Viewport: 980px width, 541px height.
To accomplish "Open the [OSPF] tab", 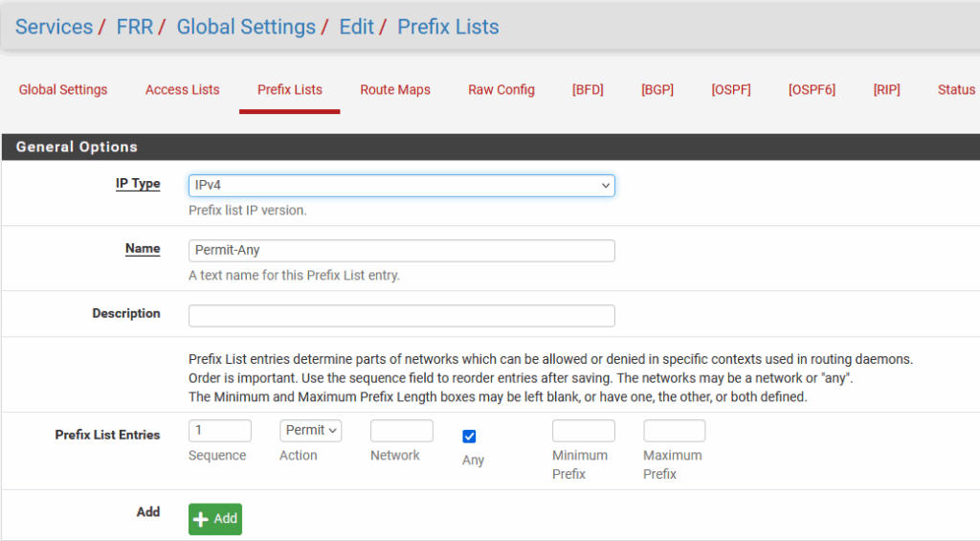I will pyautogui.click(x=730, y=90).
